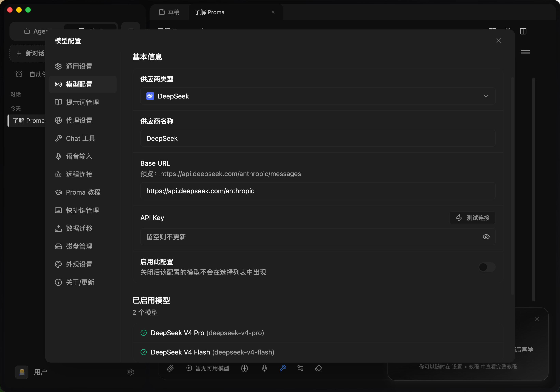
Task: Click the microphone voice input icon
Action: click(264, 368)
